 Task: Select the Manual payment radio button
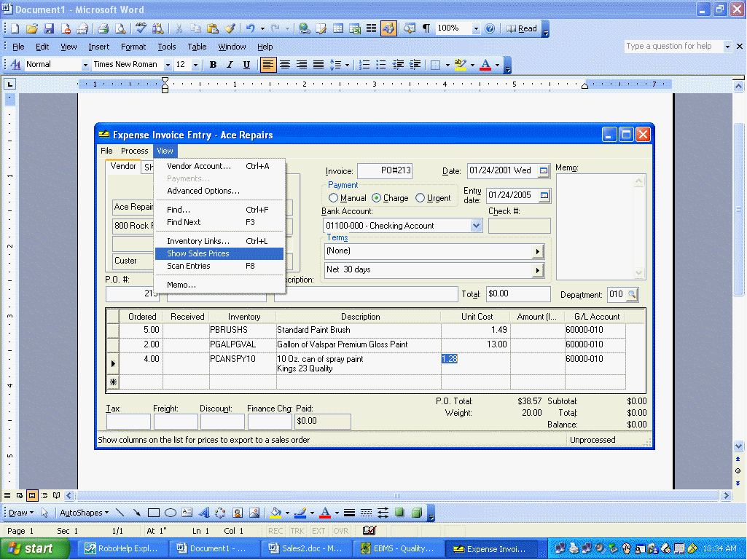334,198
